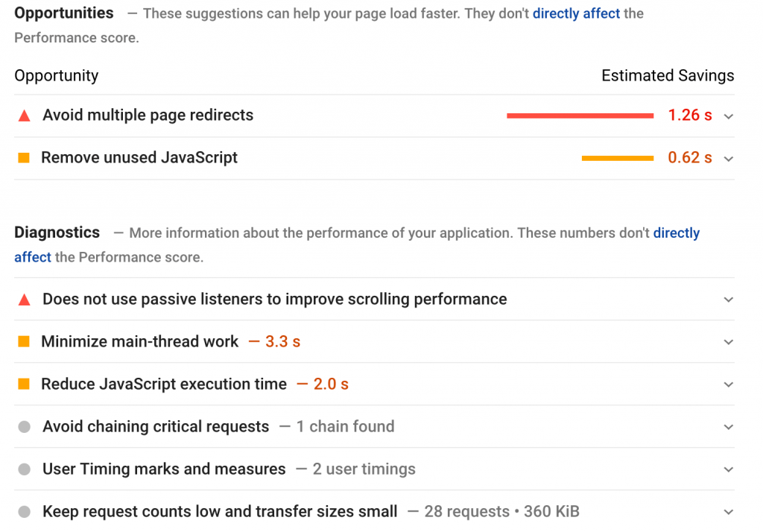The image size is (763, 532).
Task: Expand Avoid multiple page redirects chevron
Action: click(x=729, y=116)
